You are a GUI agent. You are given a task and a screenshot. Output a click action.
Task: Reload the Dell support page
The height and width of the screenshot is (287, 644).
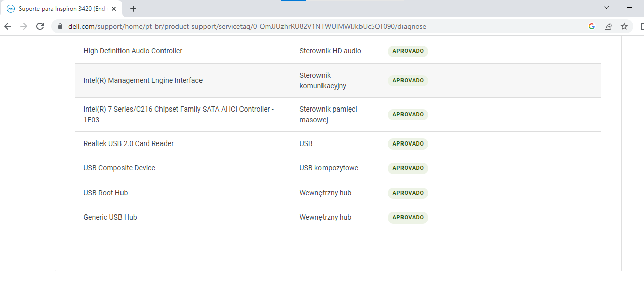(x=40, y=26)
